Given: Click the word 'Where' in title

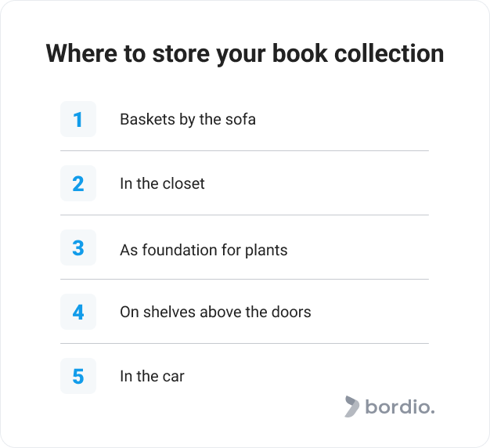Looking at the screenshot, I should click(x=81, y=53).
